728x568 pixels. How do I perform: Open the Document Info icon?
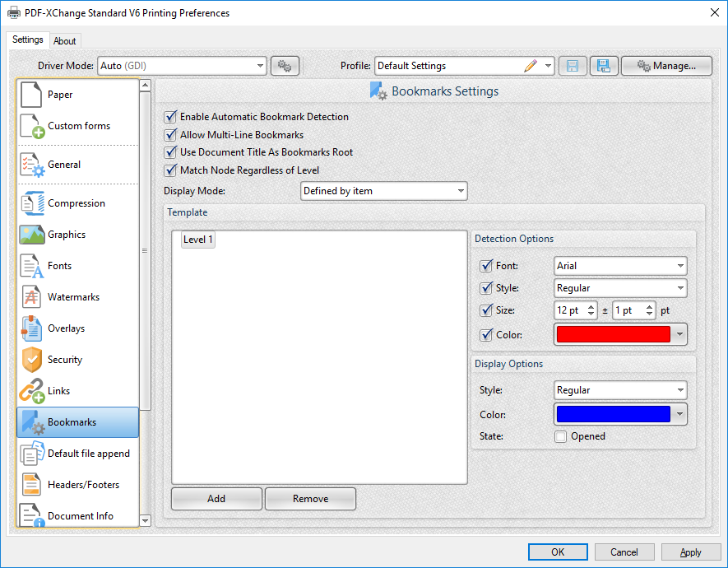(x=32, y=515)
